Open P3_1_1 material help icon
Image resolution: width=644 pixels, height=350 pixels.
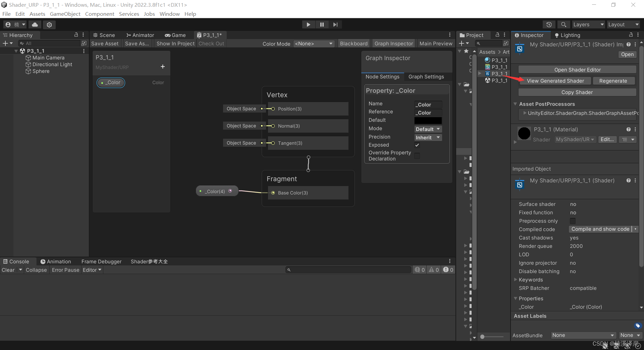pyautogui.click(x=629, y=129)
